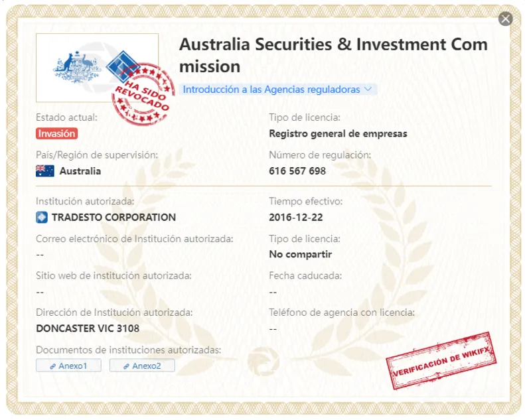This screenshot has height=420, width=525.
Task: Open the Anexo1 document
Action: [x=68, y=366]
